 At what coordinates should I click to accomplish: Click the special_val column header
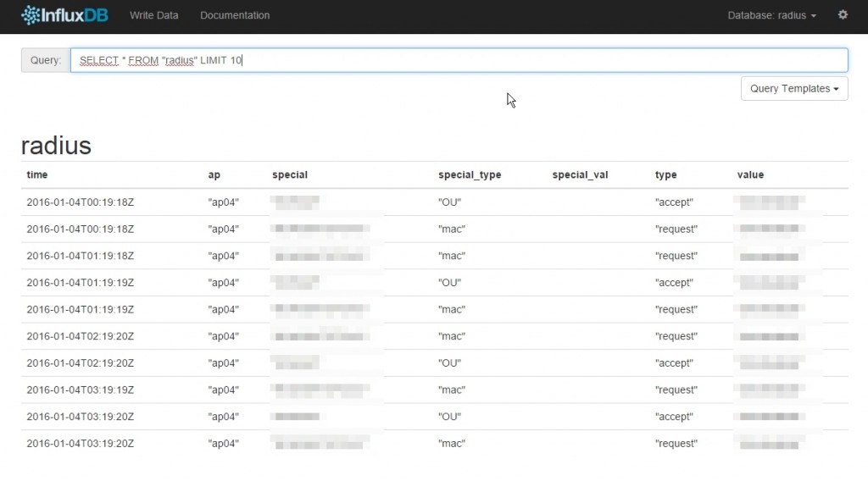tap(580, 174)
